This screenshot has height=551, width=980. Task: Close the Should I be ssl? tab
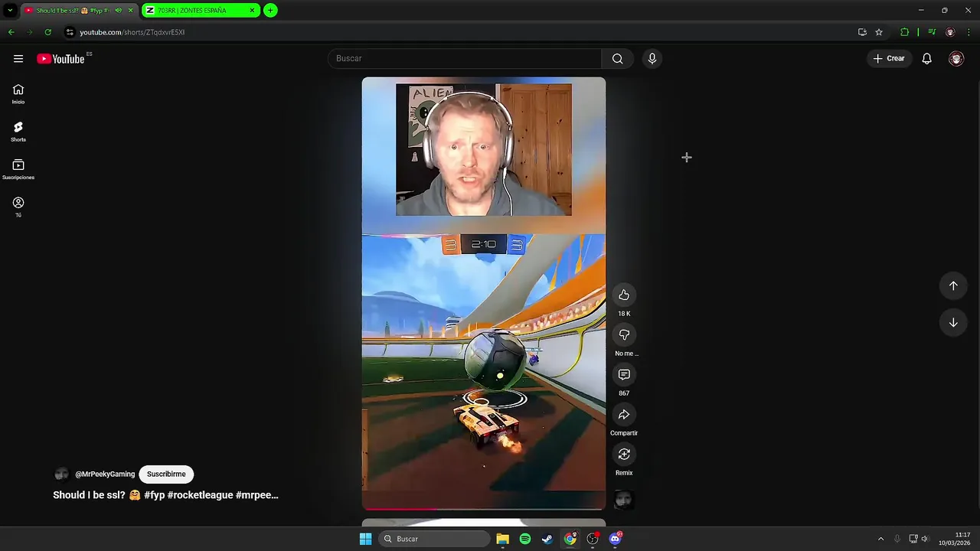[130, 11]
